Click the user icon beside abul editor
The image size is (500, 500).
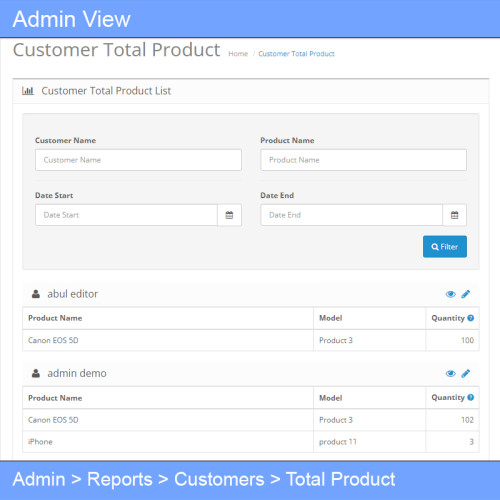(36, 294)
